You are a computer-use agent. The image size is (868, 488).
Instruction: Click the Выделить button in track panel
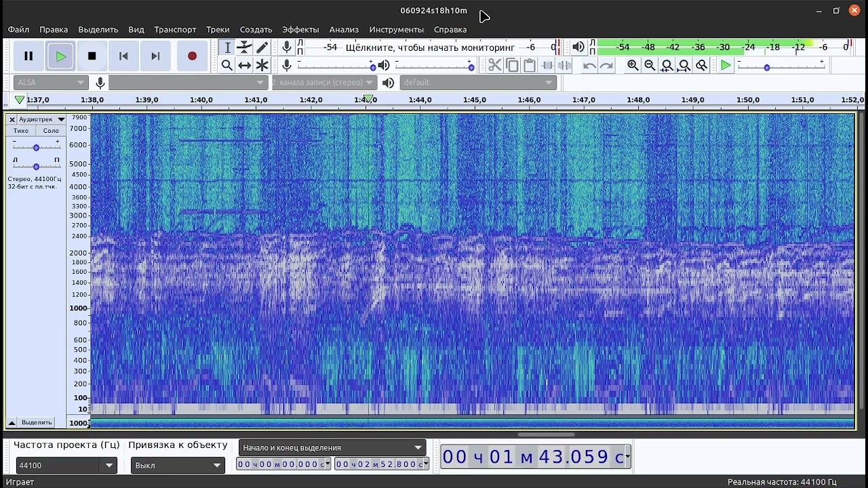(37, 422)
